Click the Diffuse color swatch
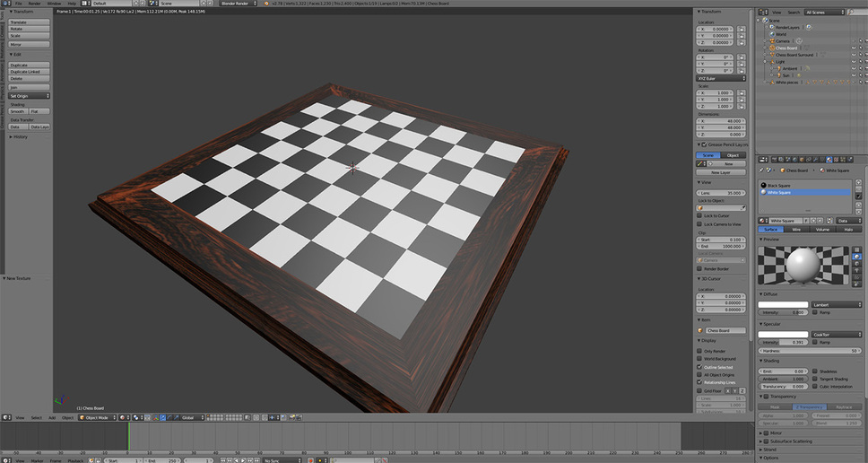Screen dimensions: 868x463 (x=784, y=304)
